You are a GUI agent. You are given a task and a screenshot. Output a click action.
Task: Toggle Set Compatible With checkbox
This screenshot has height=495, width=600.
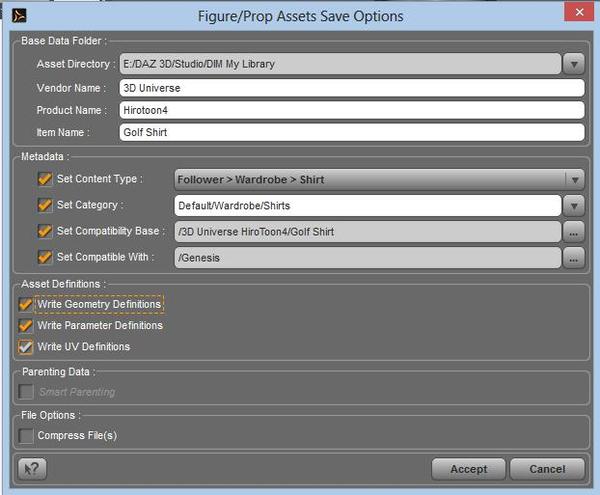coord(45,257)
